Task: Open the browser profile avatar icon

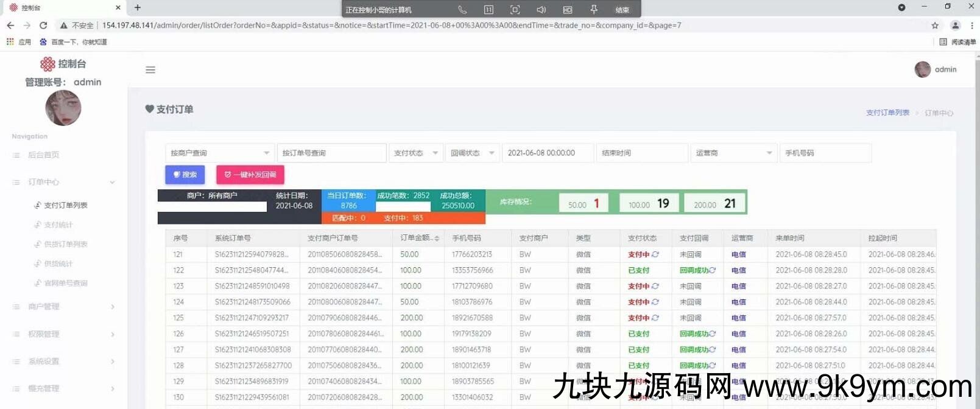Action: click(x=956, y=25)
